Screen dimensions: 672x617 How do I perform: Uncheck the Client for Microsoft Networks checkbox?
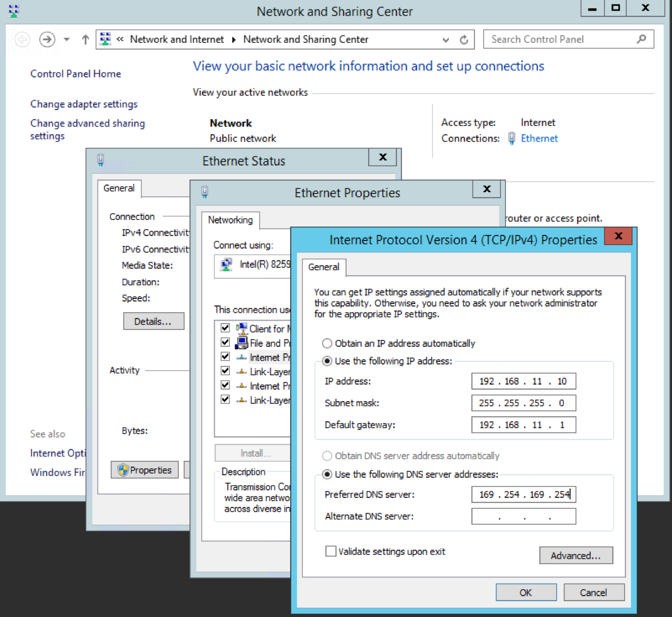coord(225,327)
